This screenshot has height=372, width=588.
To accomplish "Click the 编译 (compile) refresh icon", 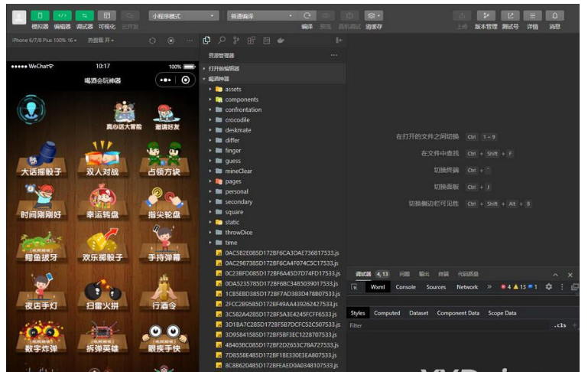I will [307, 15].
